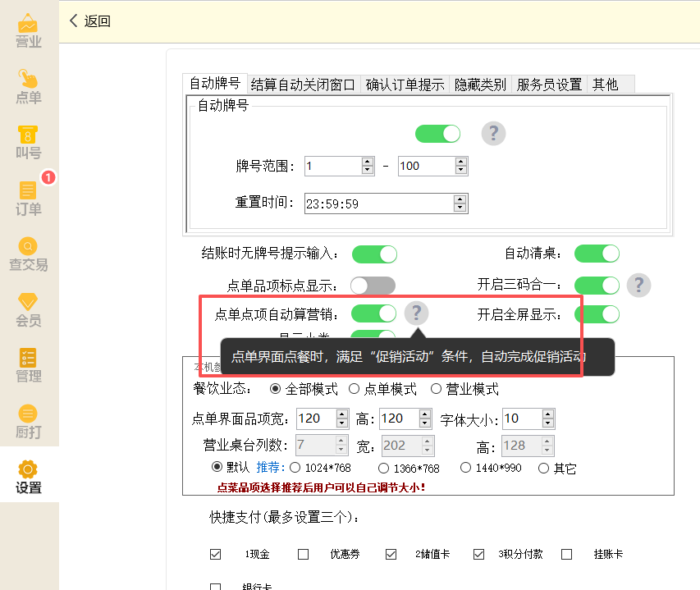This screenshot has height=590, width=700.
Task: Select the 营业模式 radio option
Action: pos(464,389)
